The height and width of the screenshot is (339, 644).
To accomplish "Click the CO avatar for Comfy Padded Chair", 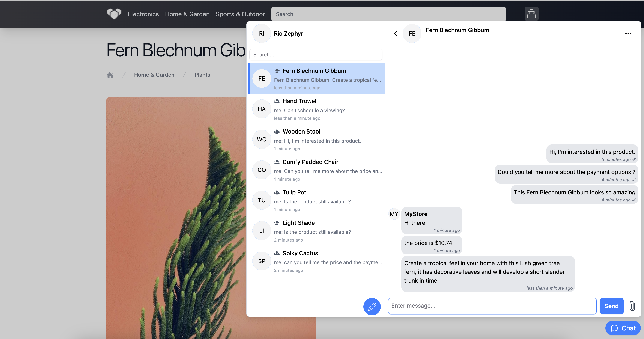I will (262, 170).
